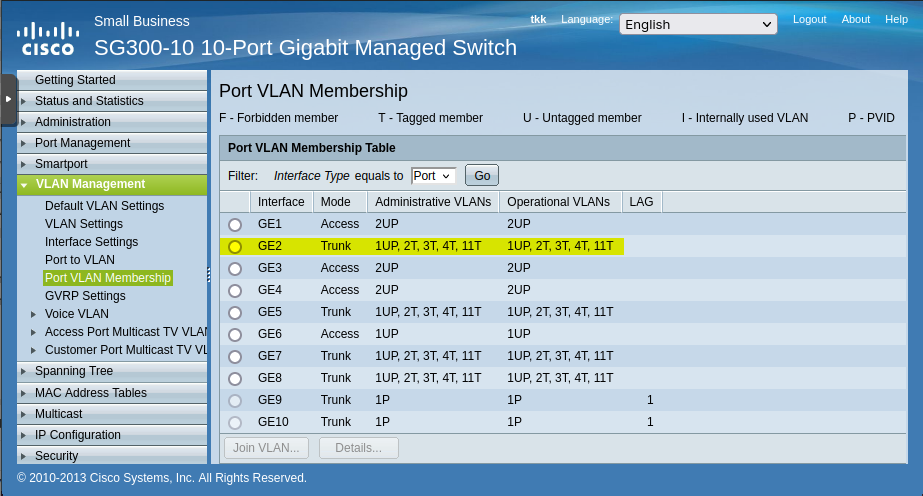This screenshot has height=496, width=923.
Task: Go to Default VLAN Settings
Action: [104, 206]
